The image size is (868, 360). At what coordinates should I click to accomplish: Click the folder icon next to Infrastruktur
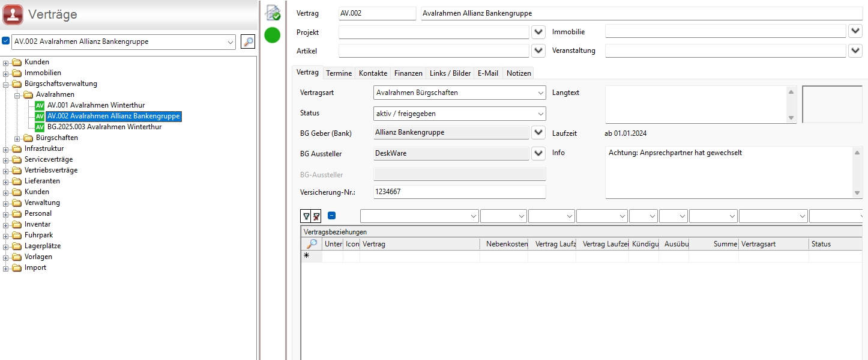click(x=17, y=148)
